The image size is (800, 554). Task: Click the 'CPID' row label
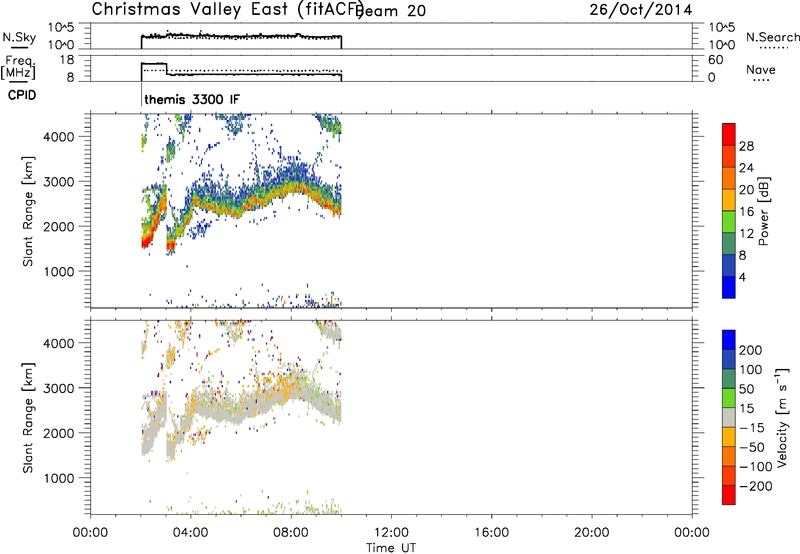(x=22, y=95)
